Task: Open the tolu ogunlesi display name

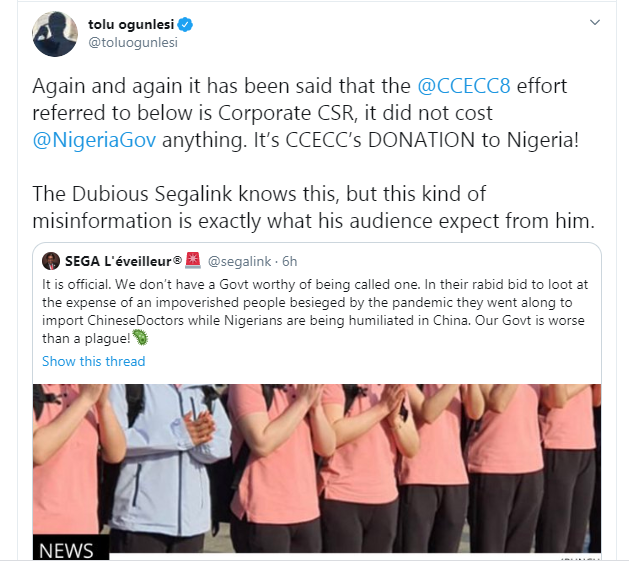Action: (x=131, y=24)
